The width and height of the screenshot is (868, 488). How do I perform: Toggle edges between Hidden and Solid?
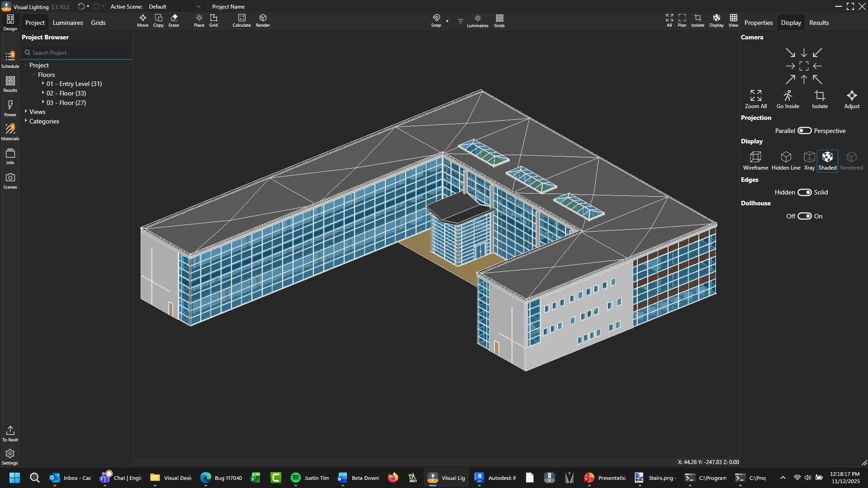coord(804,192)
